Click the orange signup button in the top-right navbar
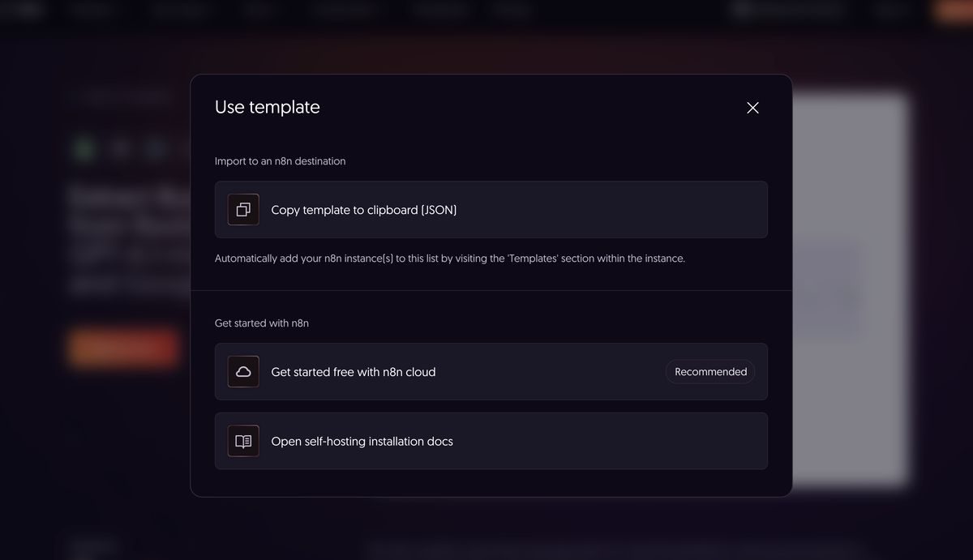 pos(957,10)
